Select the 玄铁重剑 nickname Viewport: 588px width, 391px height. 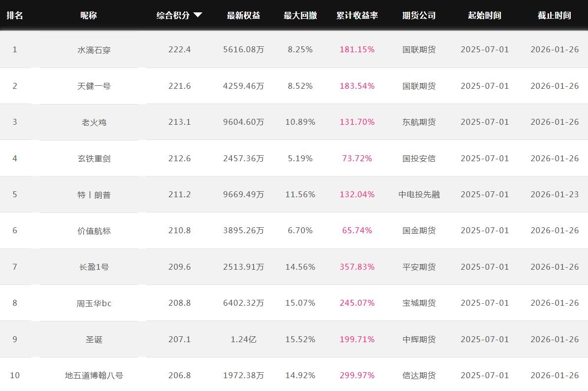[x=94, y=158]
